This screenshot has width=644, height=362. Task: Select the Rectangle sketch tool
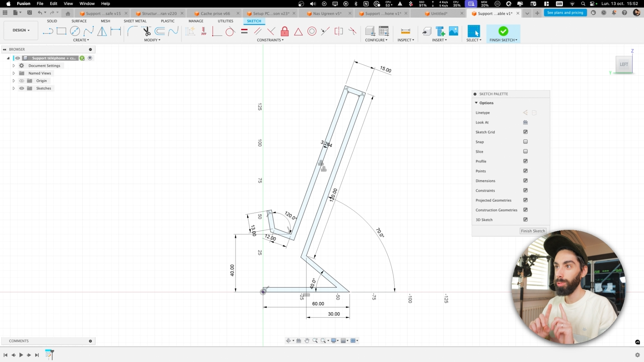click(x=61, y=31)
